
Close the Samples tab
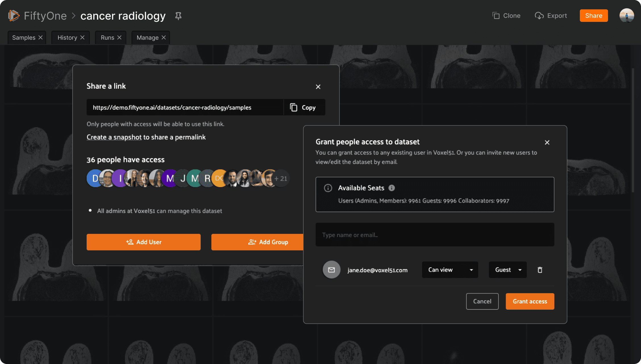41,38
